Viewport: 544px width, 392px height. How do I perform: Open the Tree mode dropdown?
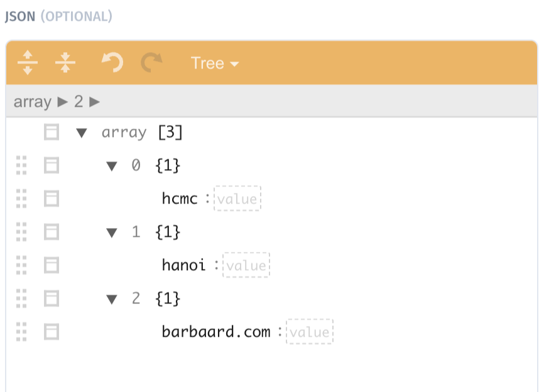pyautogui.click(x=214, y=63)
